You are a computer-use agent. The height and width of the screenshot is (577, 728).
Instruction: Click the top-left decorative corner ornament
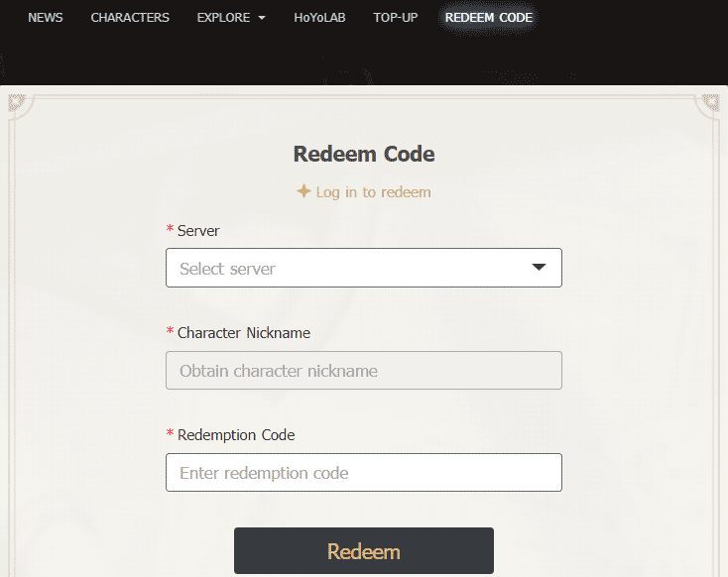[17, 104]
